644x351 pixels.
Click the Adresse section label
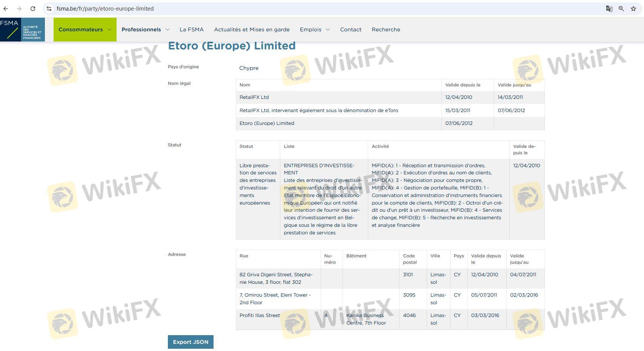click(x=177, y=254)
